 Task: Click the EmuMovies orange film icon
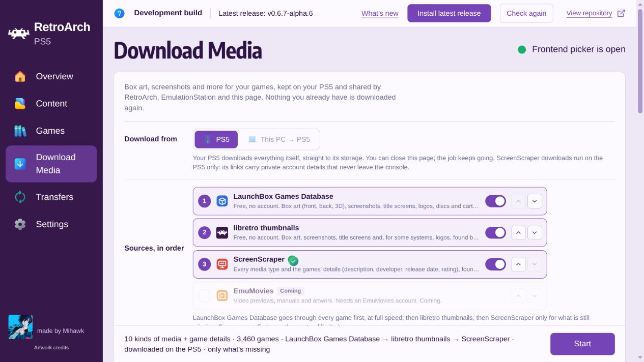[222, 296]
